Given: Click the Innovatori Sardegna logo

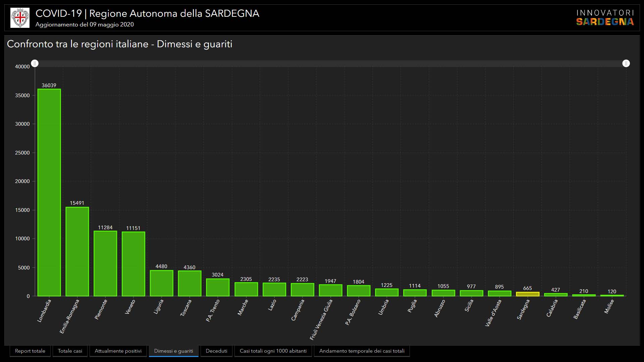Looking at the screenshot, I should (x=605, y=18).
